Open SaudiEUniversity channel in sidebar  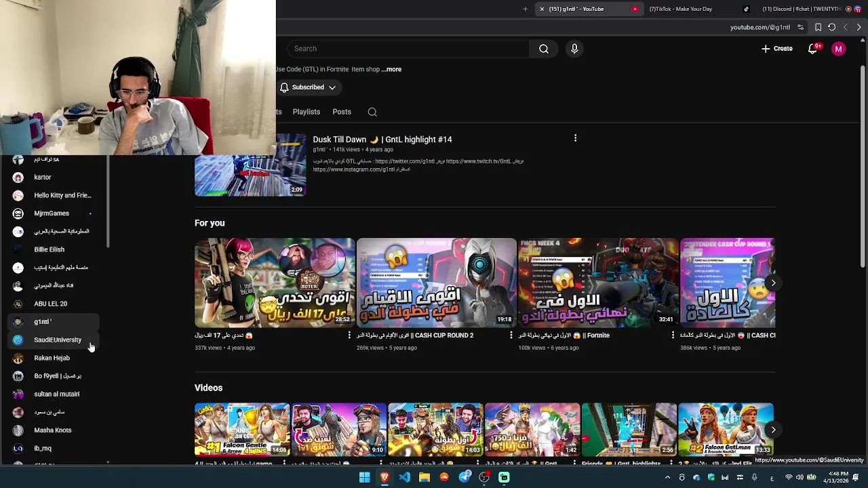54,340
